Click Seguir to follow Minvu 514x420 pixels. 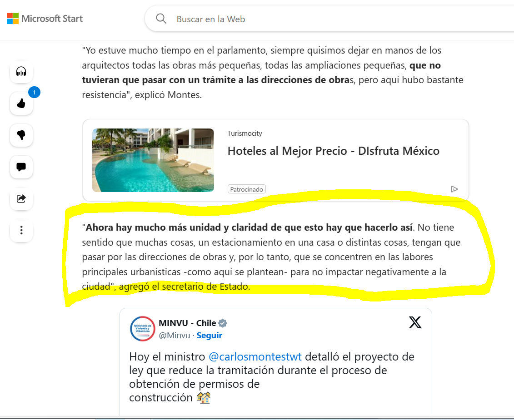pyautogui.click(x=209, y=336)
